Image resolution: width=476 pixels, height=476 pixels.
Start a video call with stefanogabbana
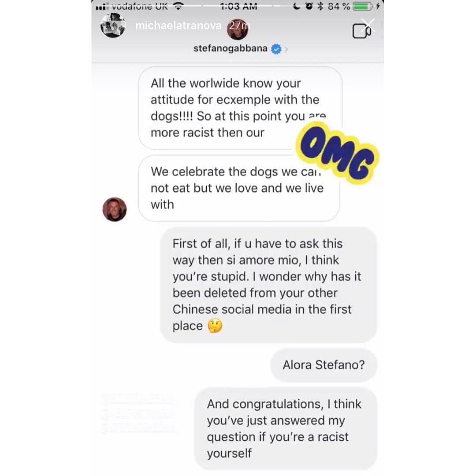(x=361, y=31)
